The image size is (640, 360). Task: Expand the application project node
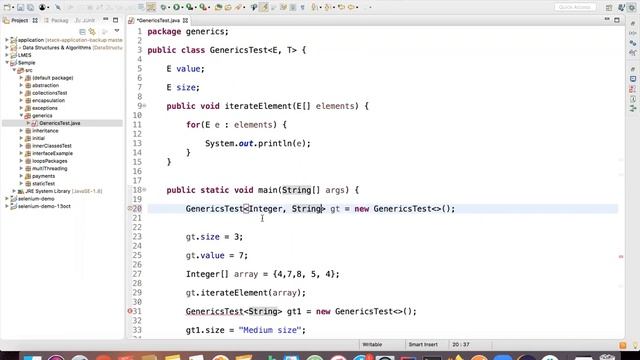[x=7, y=40]
